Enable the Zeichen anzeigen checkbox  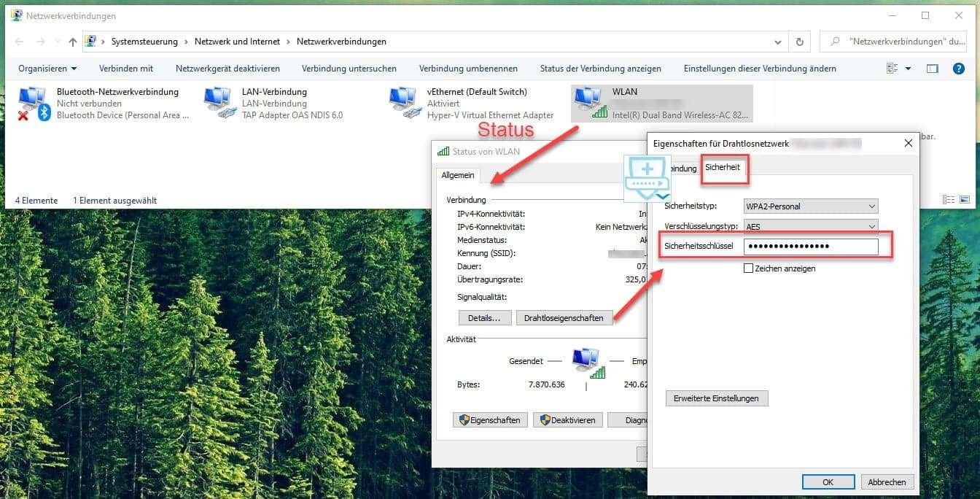point(748,268)
